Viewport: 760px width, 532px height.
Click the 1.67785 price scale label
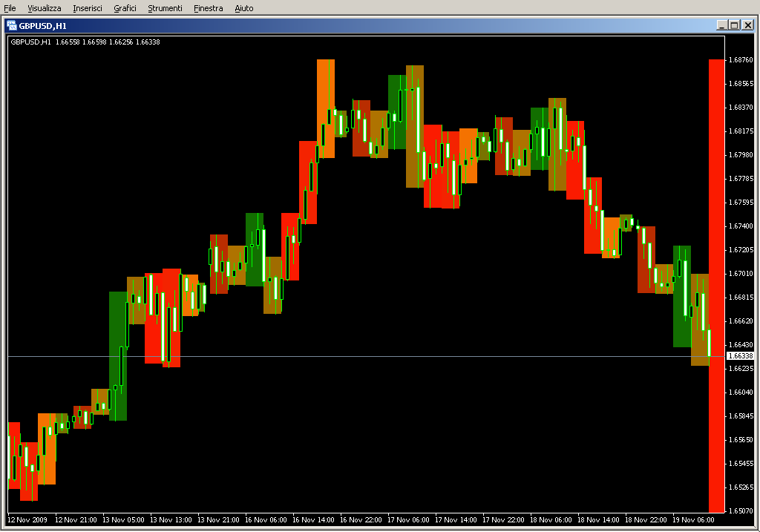[x=741, y=179]
